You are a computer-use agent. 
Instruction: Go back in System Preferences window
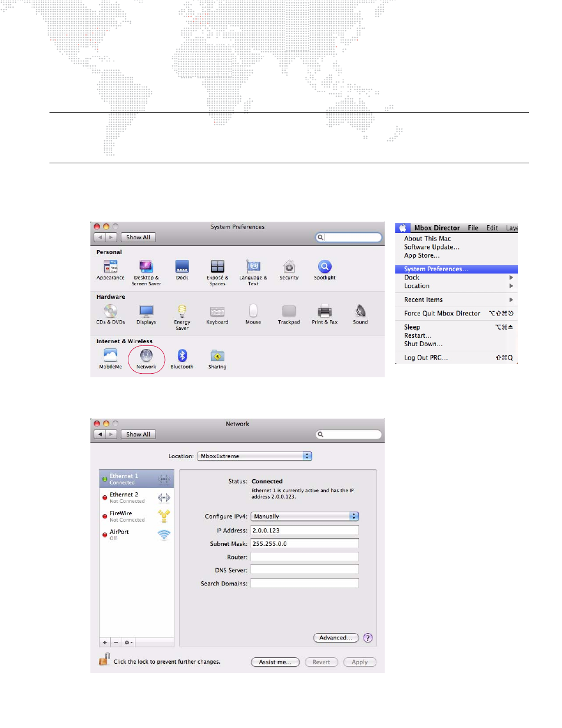pos(100,238)
